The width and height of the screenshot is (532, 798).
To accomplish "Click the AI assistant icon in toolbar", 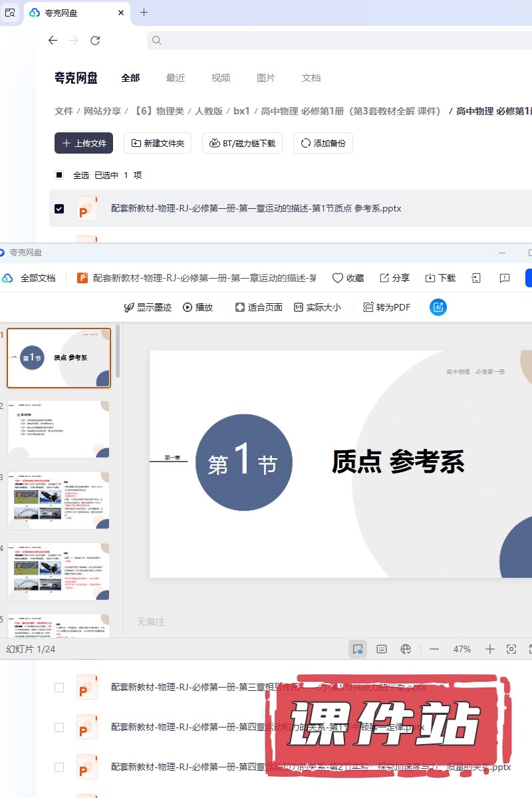I will pos(438,307).
